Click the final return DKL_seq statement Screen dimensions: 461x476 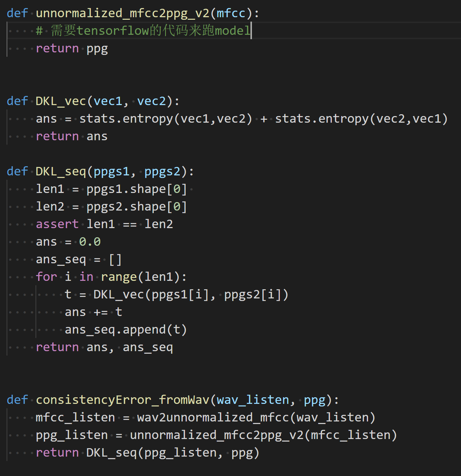146,452
